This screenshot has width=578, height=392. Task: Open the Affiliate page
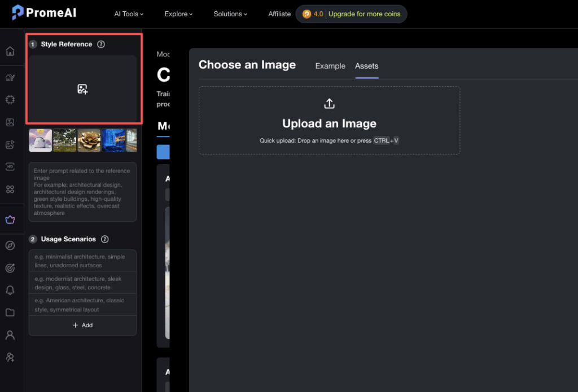click(x=279, y=14)
